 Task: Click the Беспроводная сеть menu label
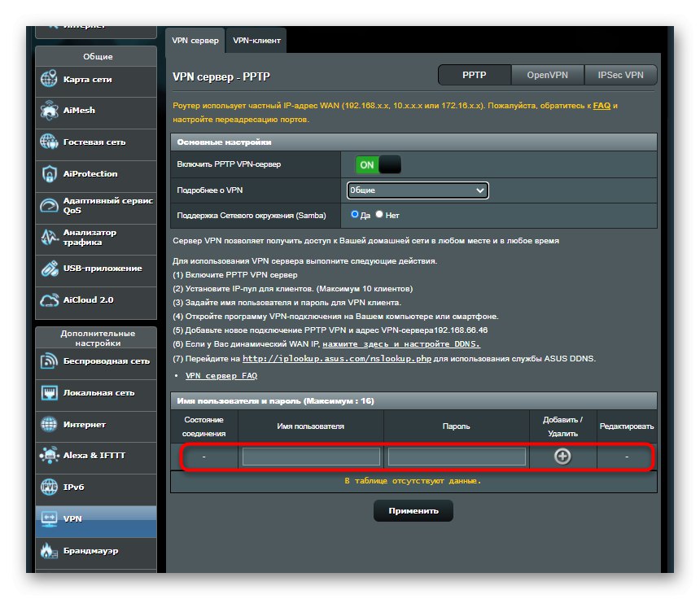[107, 361]
